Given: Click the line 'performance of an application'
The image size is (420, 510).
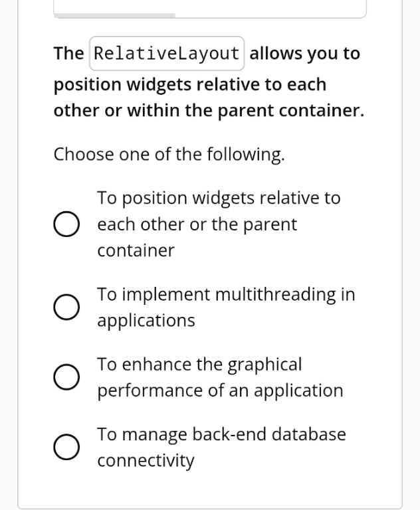Looking at the screenshot, I should [220, 390].
